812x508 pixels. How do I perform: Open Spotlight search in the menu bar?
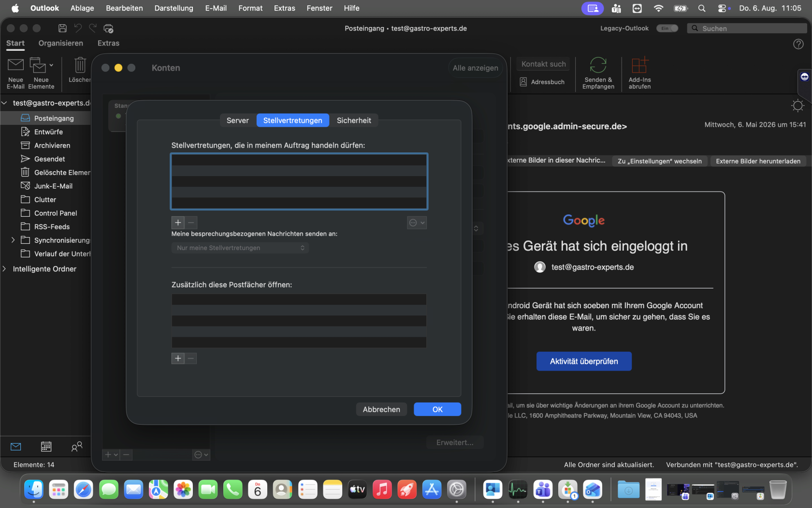coord(702,8)
